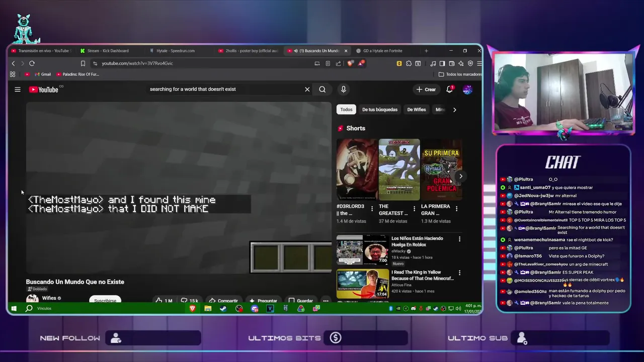Open Todos los marcadores folder
644x362 pixels.
(460, 74)
